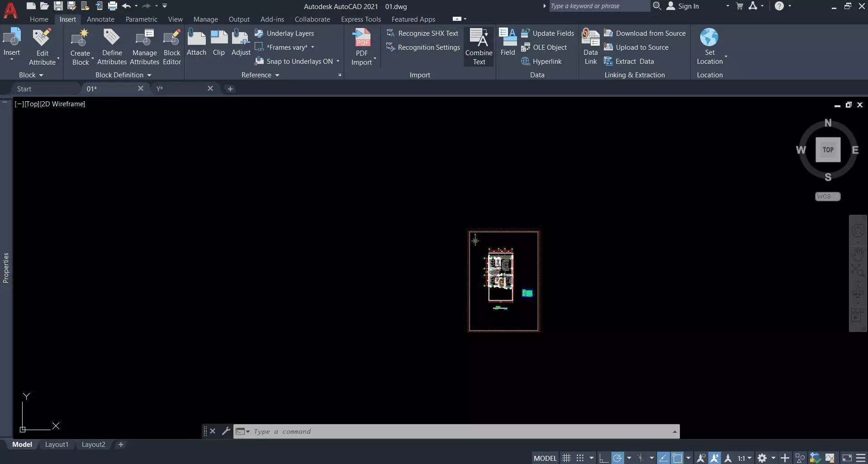
Task: Open the Autodesk App Store cart icon
Action: point(740,6)
